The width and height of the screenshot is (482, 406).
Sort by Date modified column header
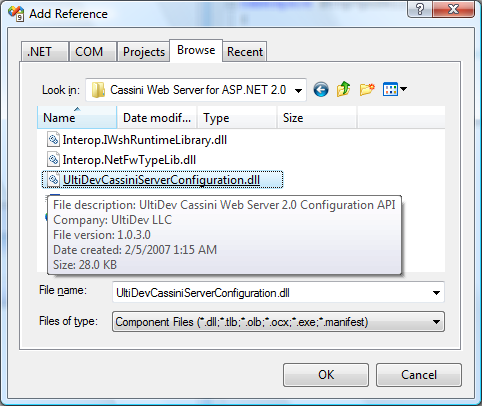click(157, 118)
